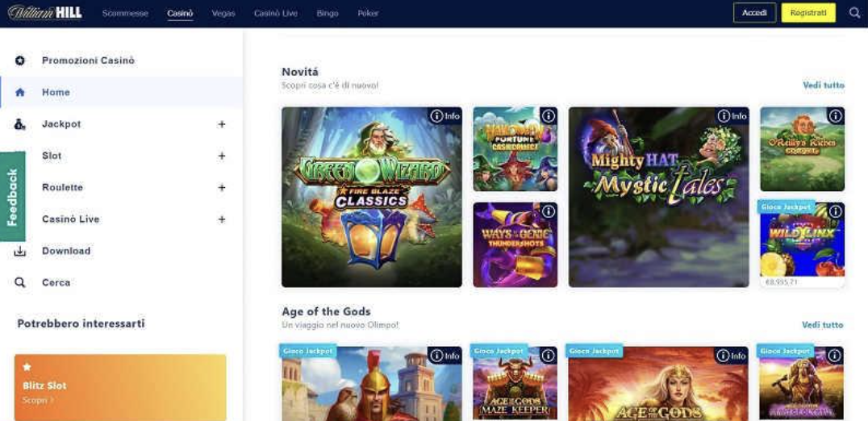Click the Jackpot money bag icon

[20, 124]
